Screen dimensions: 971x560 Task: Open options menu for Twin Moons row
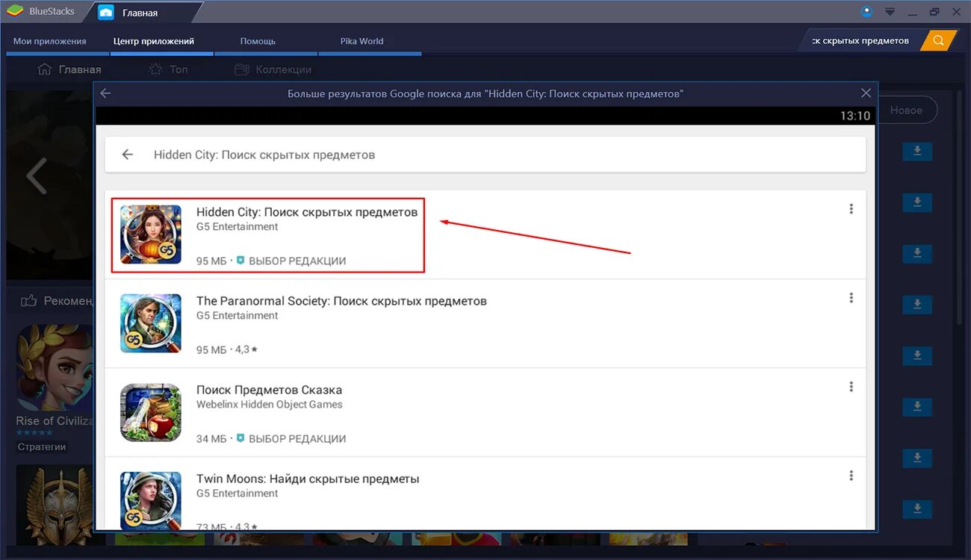851,476
